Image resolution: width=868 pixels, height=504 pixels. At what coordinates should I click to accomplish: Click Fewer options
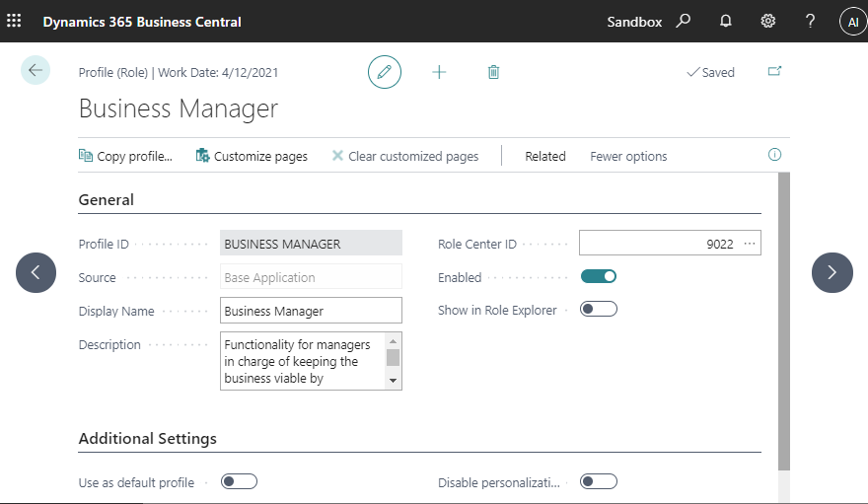(x=628, y=156)
